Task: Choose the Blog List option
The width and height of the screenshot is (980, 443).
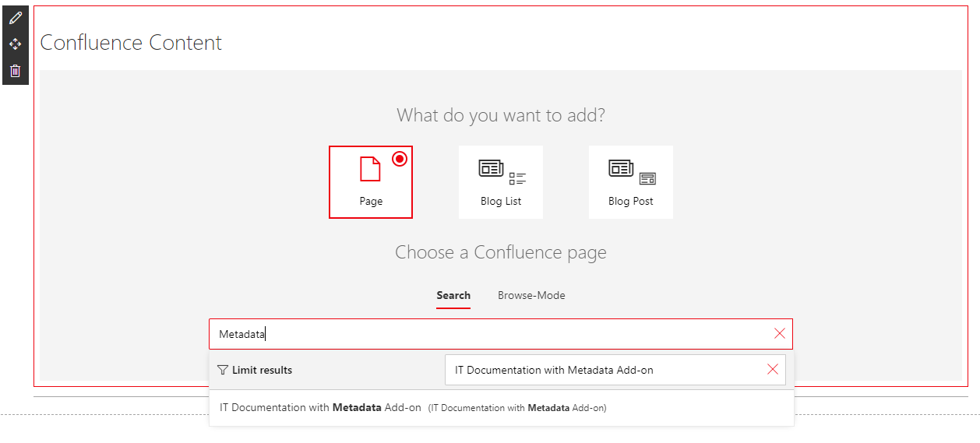Action: [x=501, y=182]
